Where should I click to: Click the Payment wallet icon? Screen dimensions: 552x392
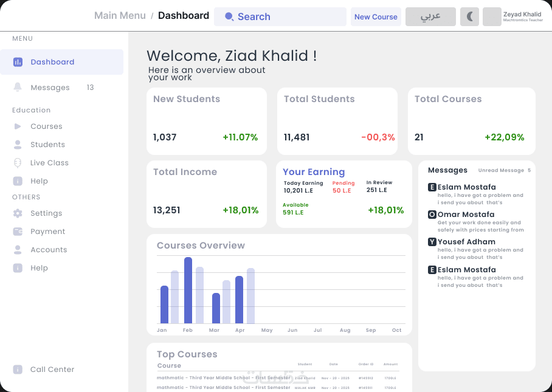pyautogui.click(x=18, y=232)
